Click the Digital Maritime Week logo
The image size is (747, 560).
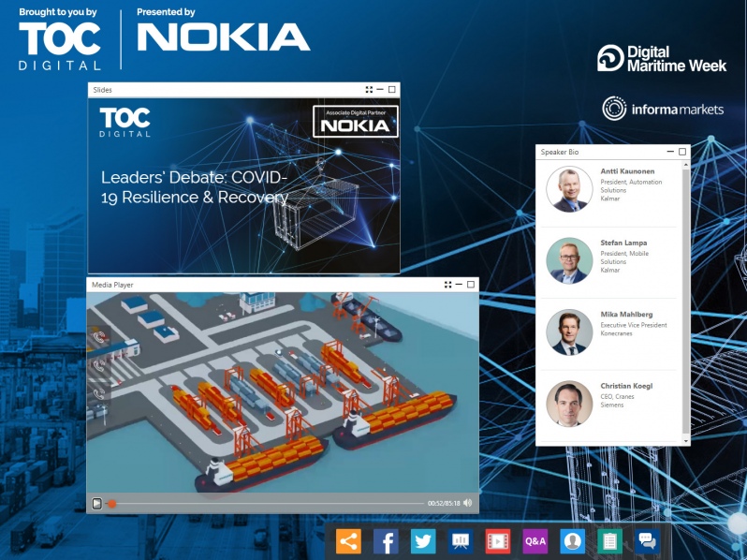tap(662, 59)
